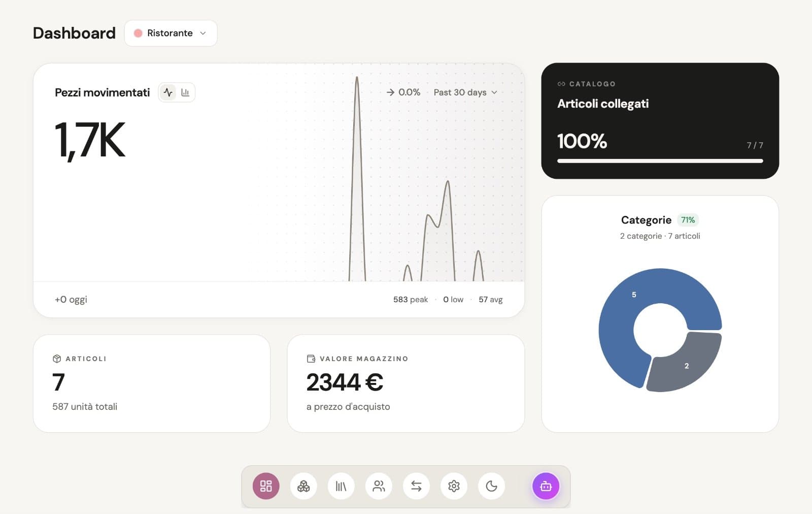Click the 7 / 7 linked count
This screenshot has height=514, width=812.
point(755,145)
